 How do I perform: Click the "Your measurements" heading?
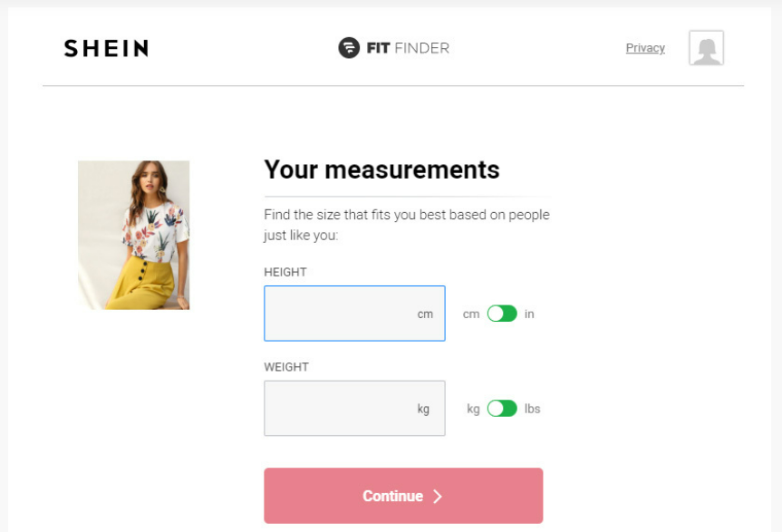(381, 169)
